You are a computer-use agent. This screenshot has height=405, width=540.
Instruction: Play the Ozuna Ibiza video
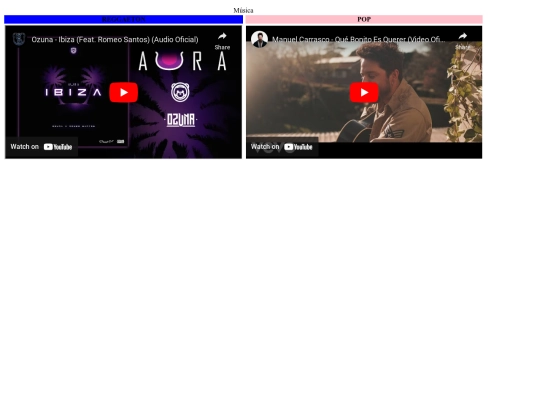[124, 92]
